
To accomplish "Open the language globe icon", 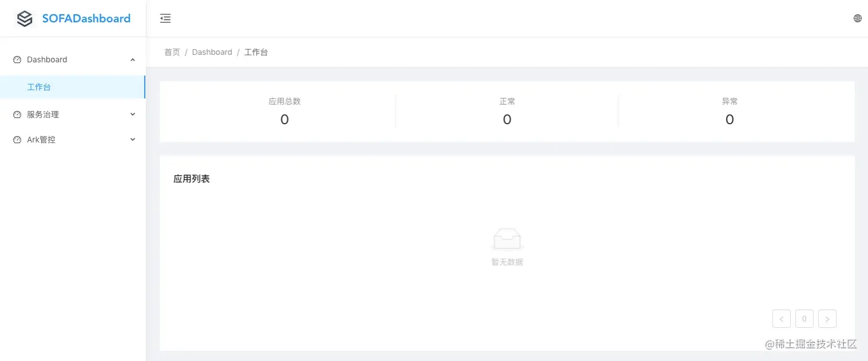I will coord(858,18).
